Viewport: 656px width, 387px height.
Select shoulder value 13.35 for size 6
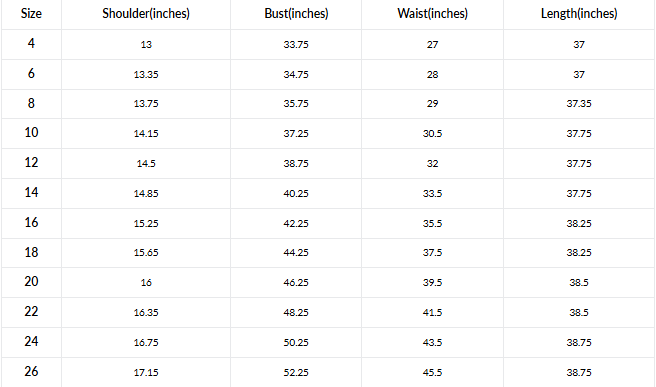pos(146,74)
